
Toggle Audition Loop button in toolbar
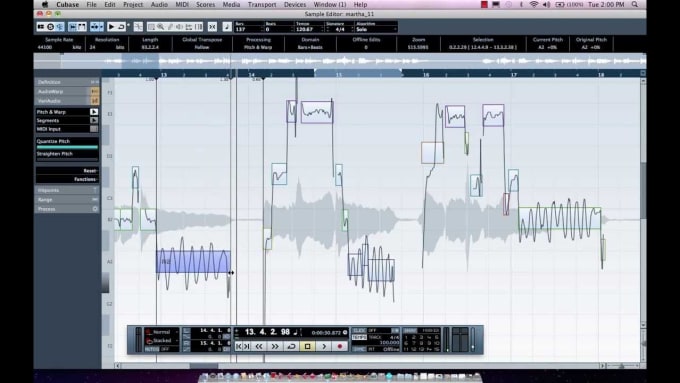click(121, 27)
